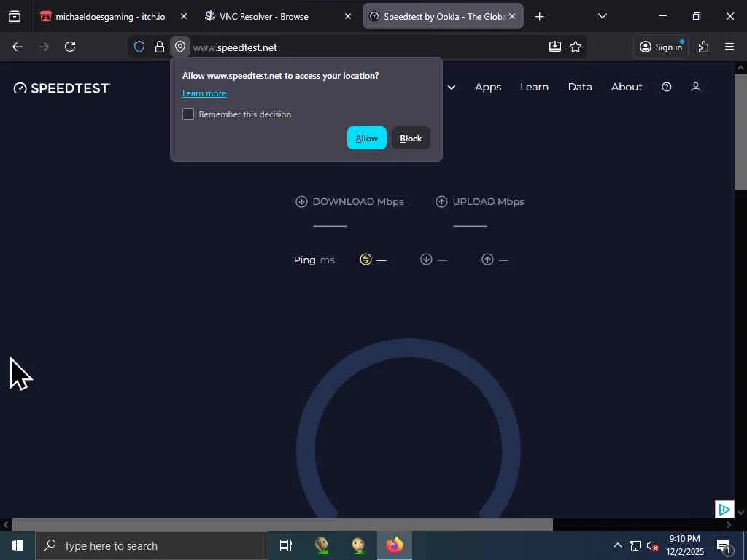
Task: Open the first Baldi taskbar app
Action: click(322, 545)
